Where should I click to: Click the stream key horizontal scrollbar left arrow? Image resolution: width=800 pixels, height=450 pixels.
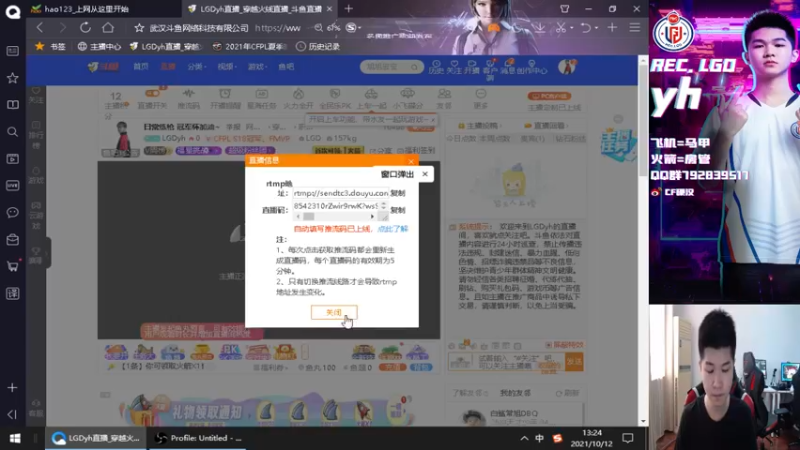(298, 217)
